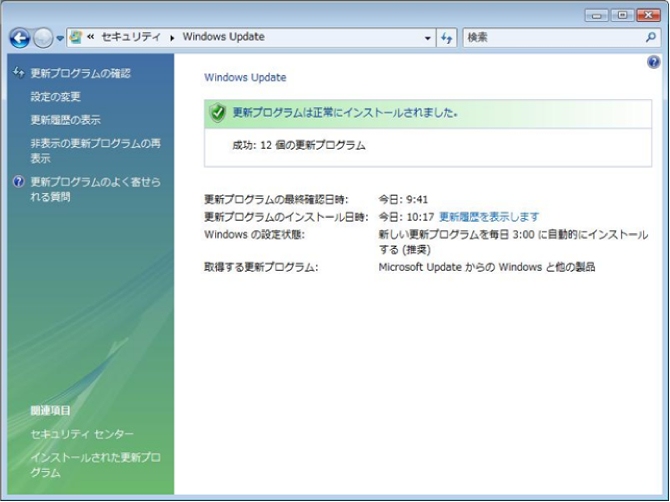
Task: Open セキュリティ センター under related items
Action: click(82, 434)
